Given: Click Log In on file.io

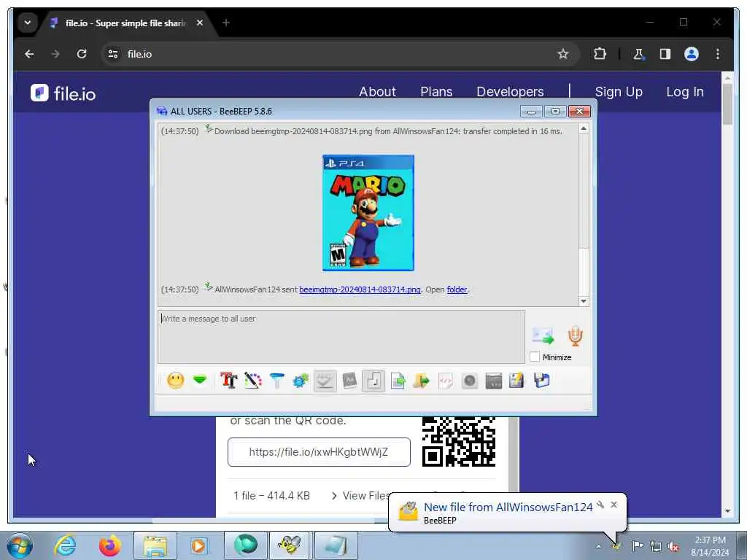Looking at the screenshot, I should tap(684, 91).
